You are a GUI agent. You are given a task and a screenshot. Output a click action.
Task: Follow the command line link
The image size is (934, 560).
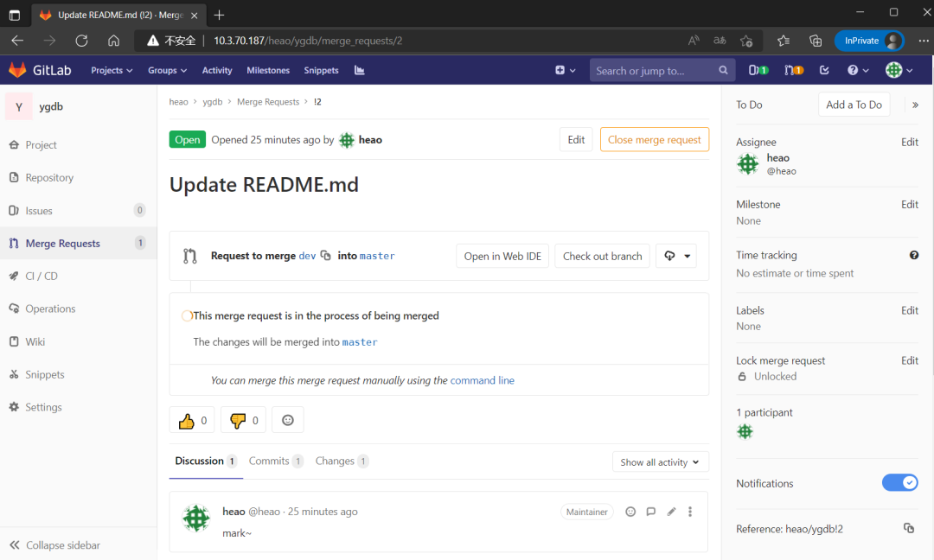(482, 380)
